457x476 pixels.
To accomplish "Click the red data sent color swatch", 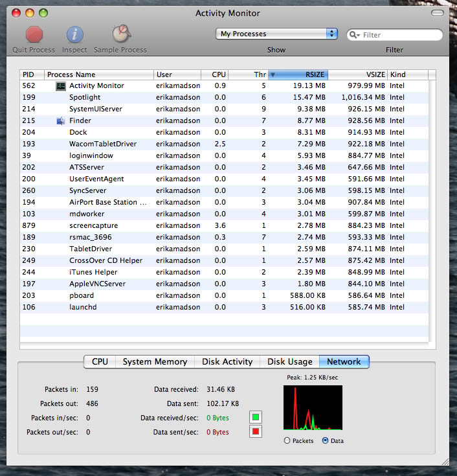I will [x=256, y=431].
